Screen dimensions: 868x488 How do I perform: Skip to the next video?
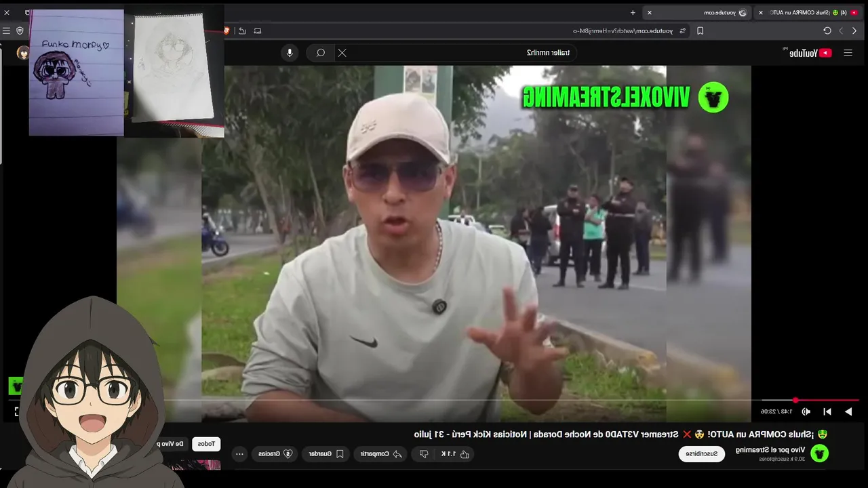[827, 411]
